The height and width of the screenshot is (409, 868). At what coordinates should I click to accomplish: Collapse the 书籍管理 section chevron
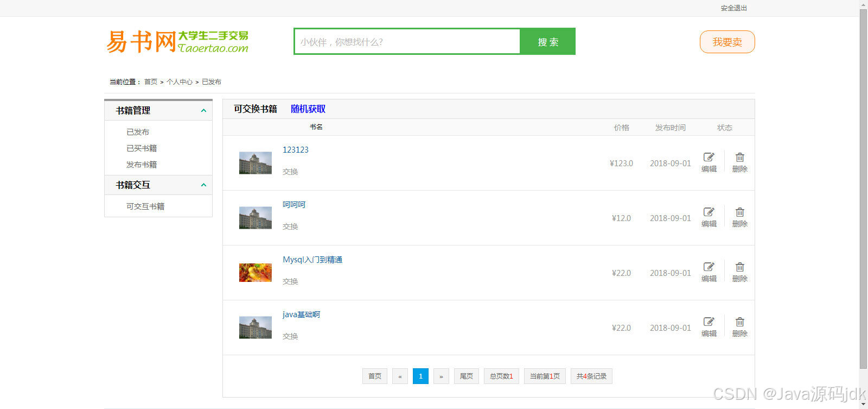click(203, 110)
